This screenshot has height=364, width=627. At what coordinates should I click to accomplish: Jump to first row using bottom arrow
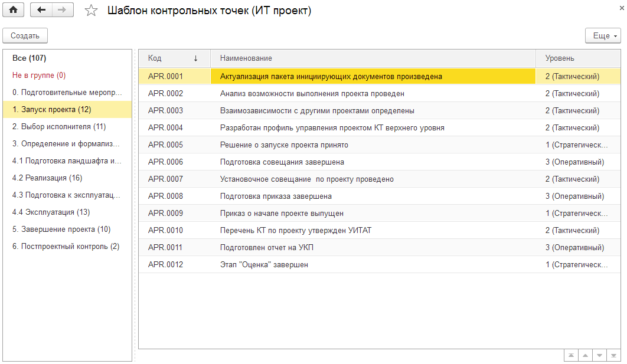pyautogui.click(x=571, y=356)
